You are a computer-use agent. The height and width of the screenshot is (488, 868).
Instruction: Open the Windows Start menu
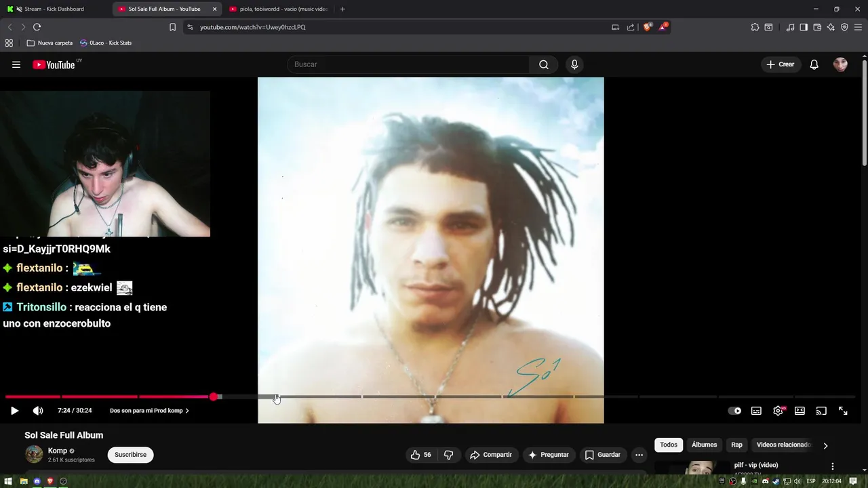click(x=9, y=481)
